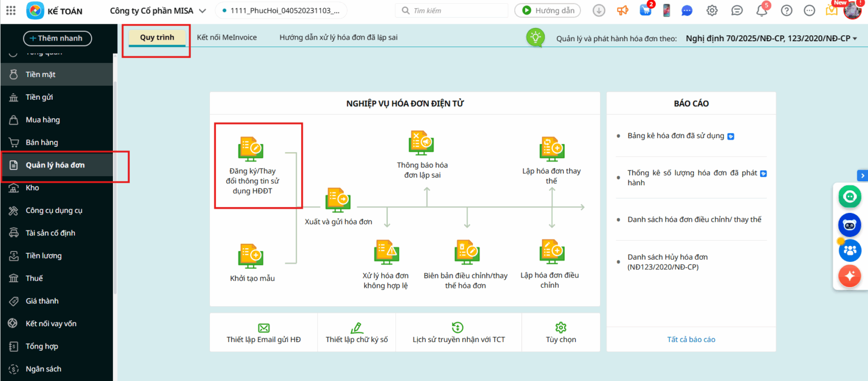Select Lập hóa đơn thay thế icon
This screenshot has height=381, width=868.
tap(552, 149)
